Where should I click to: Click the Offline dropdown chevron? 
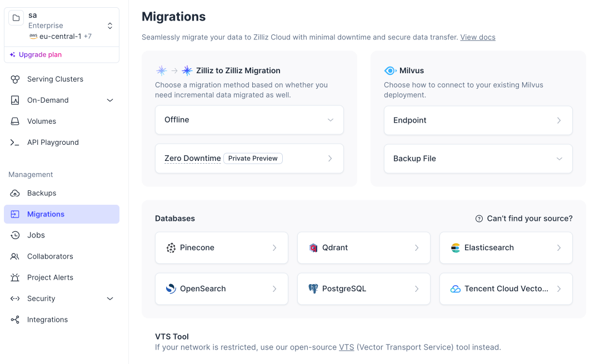click(331, 120)
